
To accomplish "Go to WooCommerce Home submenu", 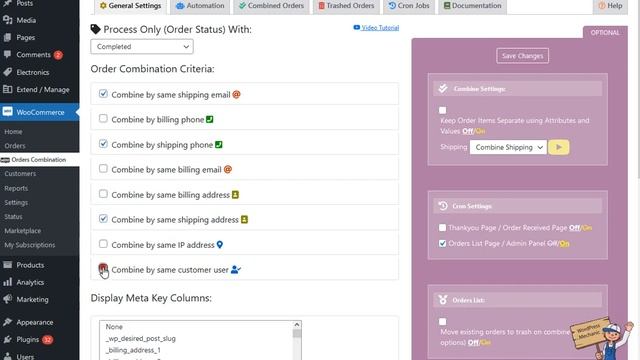I will click(x=13, y=132).
